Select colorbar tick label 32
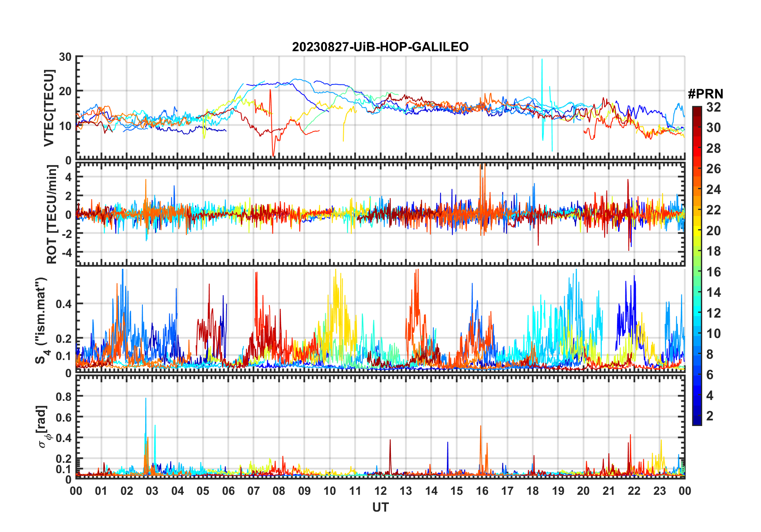 (x=714, y=107)
